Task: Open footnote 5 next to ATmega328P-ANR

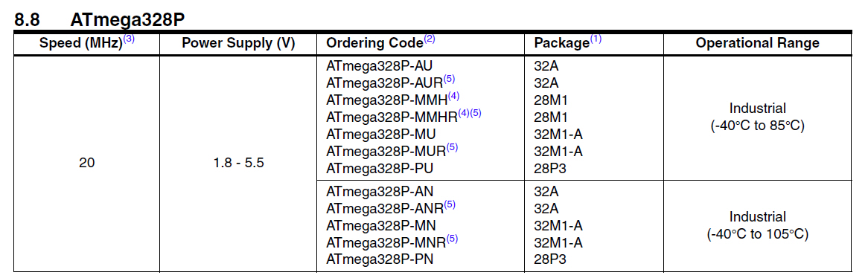Action: pyautogui.click(x=450, y=204)
